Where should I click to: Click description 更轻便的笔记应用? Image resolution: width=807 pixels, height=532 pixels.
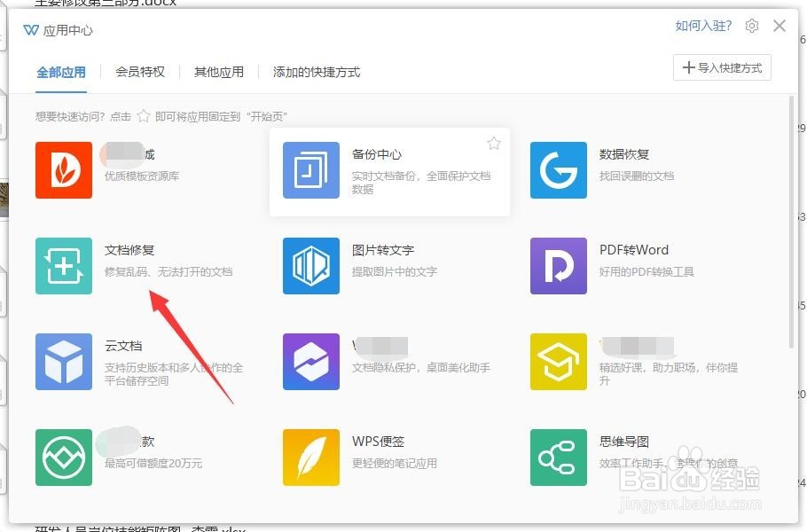[x=395, y=463]
